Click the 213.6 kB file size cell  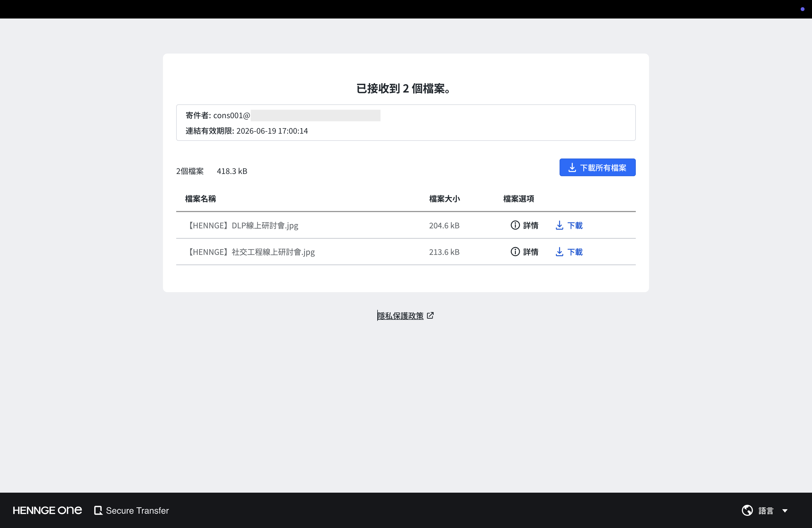point(444,252)
